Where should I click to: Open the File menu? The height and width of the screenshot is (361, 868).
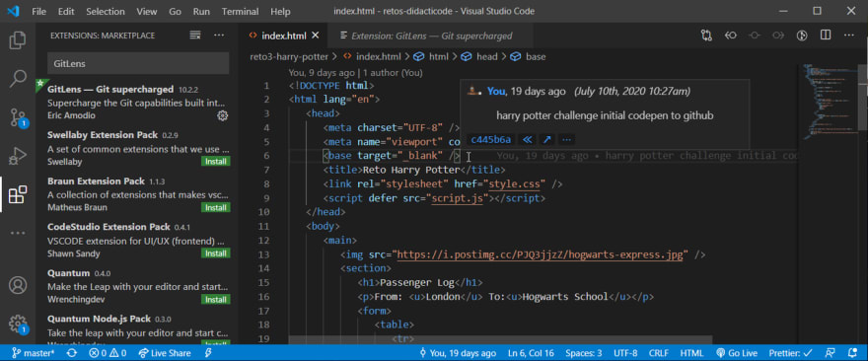[38, 11]
